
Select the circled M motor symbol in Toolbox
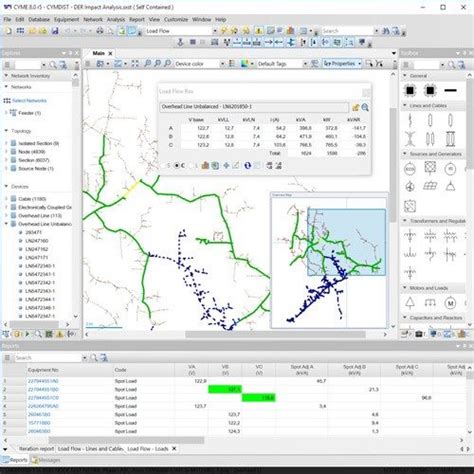pos(450,303)
